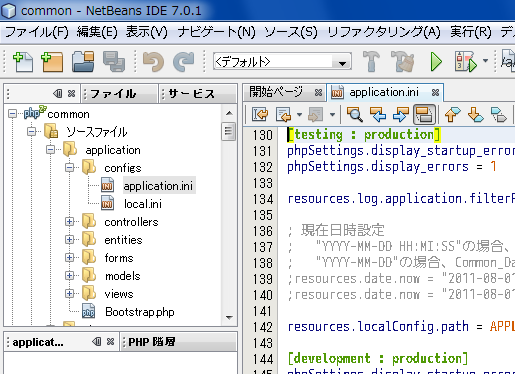Click the editor Forward navigation icon
The image size is (515, 374).
315,115
